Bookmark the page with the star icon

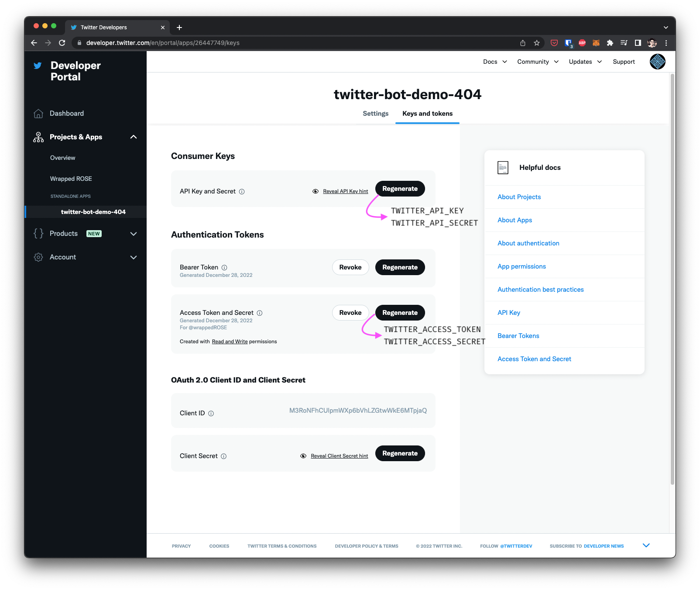coord(536,43)
